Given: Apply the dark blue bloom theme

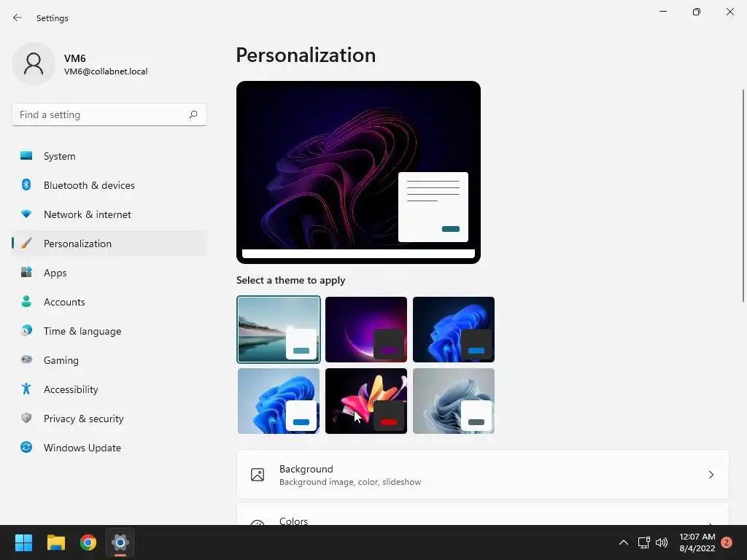Looking at the screenshot, I should point(454,330).
